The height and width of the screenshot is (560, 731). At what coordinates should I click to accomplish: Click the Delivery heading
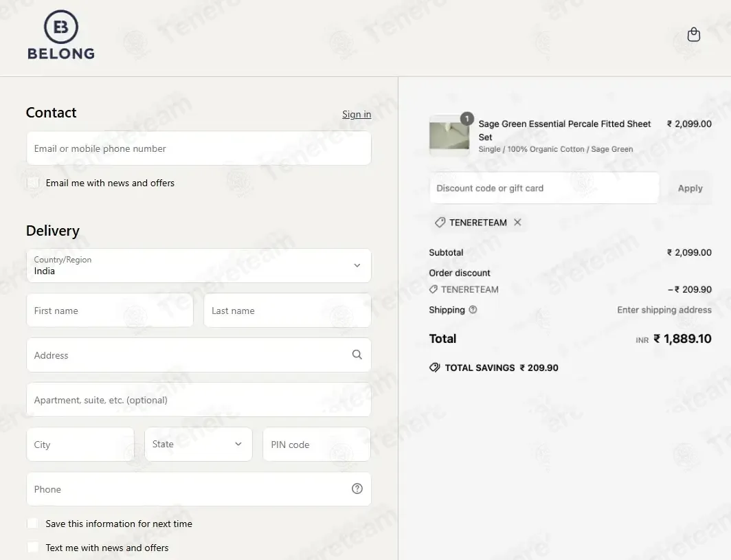coord(53,230)
